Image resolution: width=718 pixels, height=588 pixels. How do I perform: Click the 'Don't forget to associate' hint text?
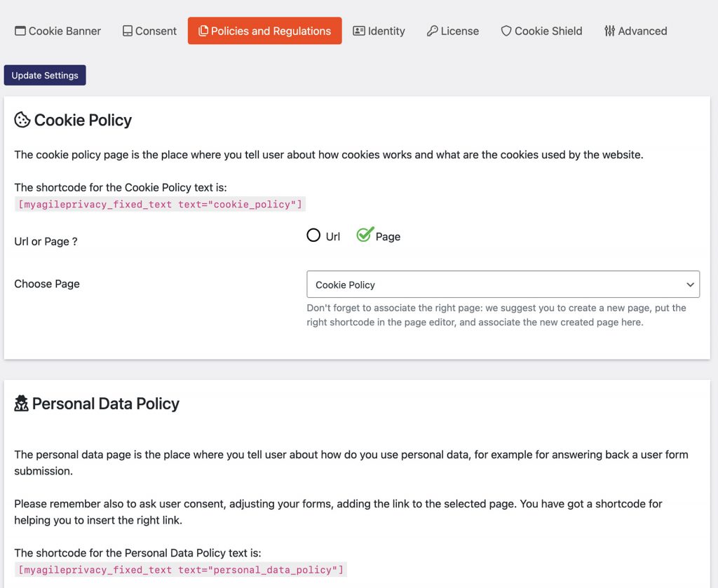pos(496,315)
